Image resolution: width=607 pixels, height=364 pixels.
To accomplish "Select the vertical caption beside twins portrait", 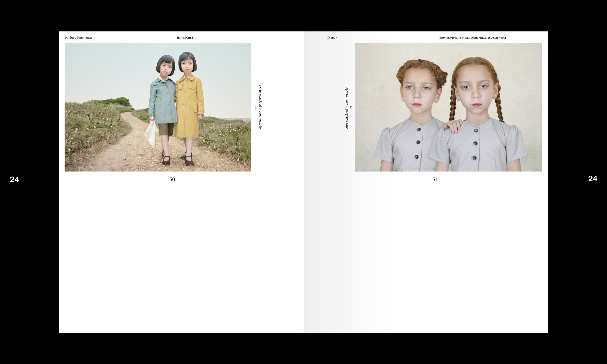I will tap(347, 107).
